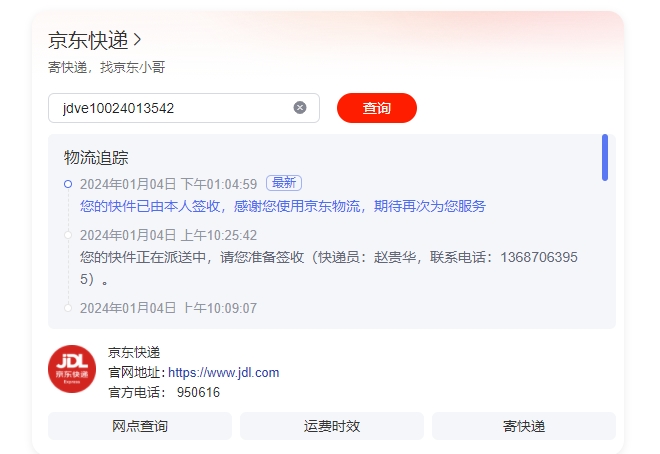
Task: Click the 物流追踪 section heading
Action: point(96,158)
